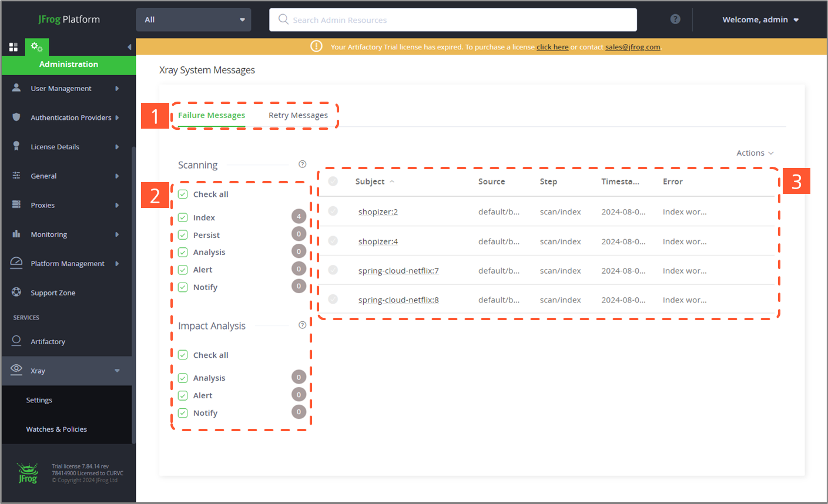Image resolution: width=828 pixels, height=504 pixels.
Task: Click the License Details ribbon icon
Action: [16, 146]
